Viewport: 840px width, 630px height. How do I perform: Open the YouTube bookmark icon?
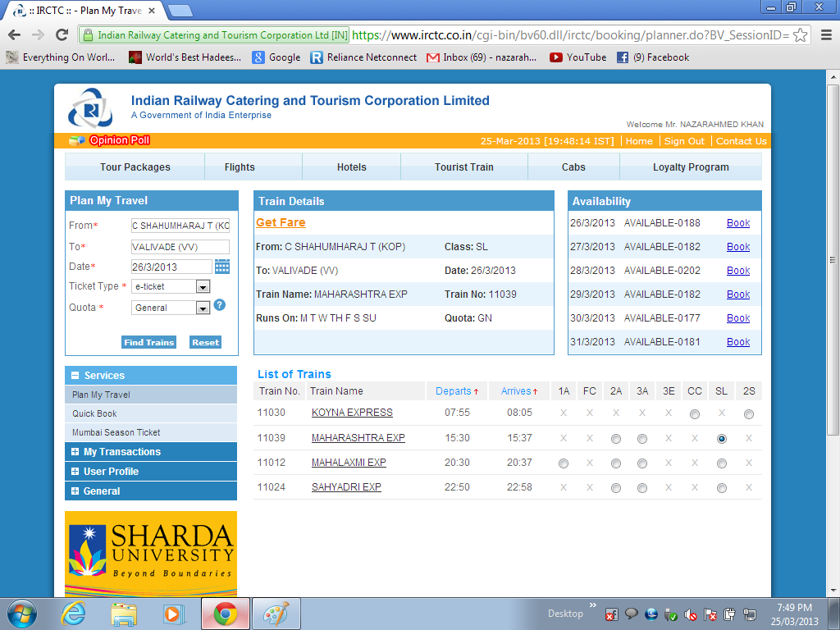coord(556,57)
